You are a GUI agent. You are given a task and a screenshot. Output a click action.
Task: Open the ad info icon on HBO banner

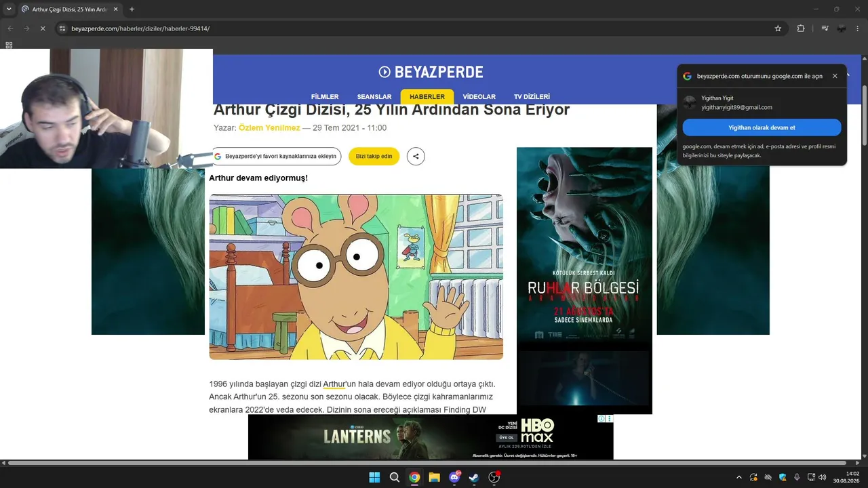601,419
